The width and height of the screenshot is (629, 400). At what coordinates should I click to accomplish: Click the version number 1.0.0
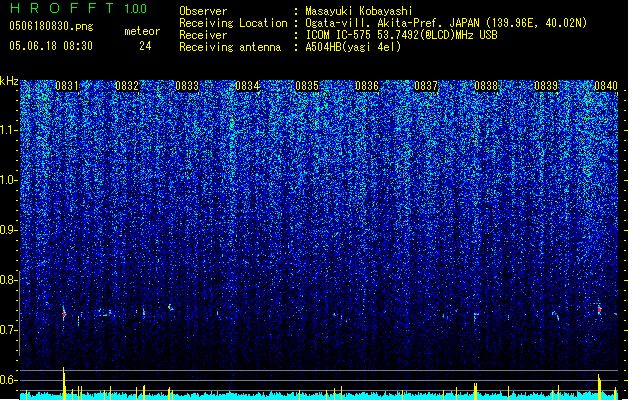(136, 9)
